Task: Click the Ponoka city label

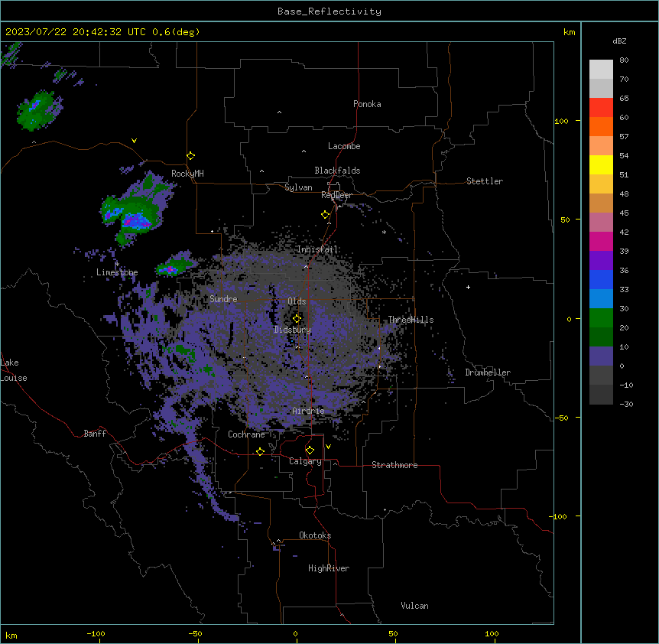Action: [367, 104]
